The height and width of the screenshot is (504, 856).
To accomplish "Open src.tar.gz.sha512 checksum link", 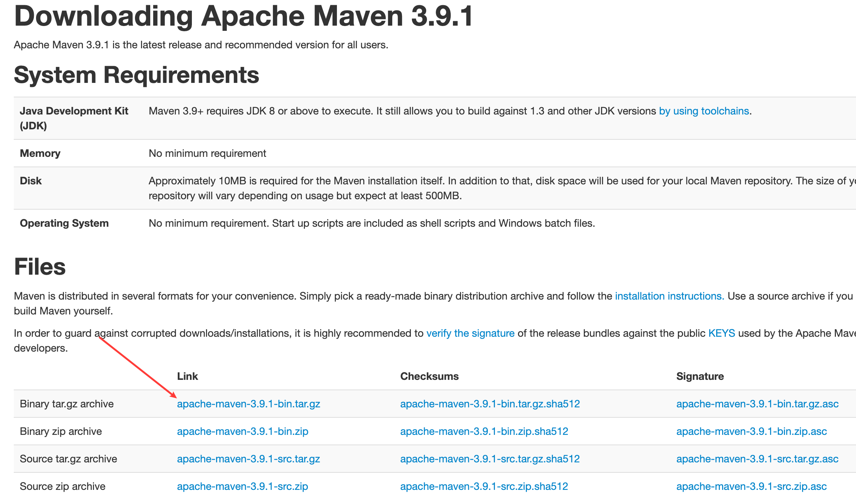I will [490, 459].
